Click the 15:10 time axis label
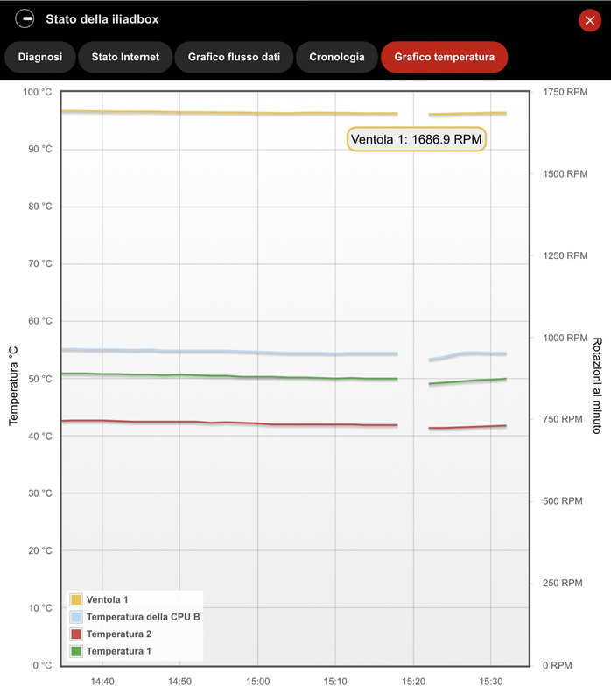 tap(335, 682)
